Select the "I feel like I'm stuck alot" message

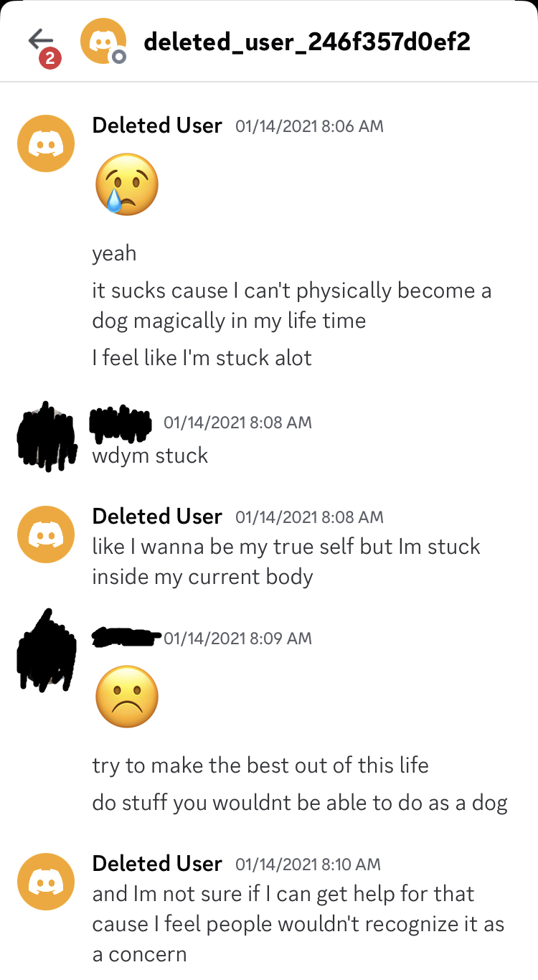click(202, 357)
